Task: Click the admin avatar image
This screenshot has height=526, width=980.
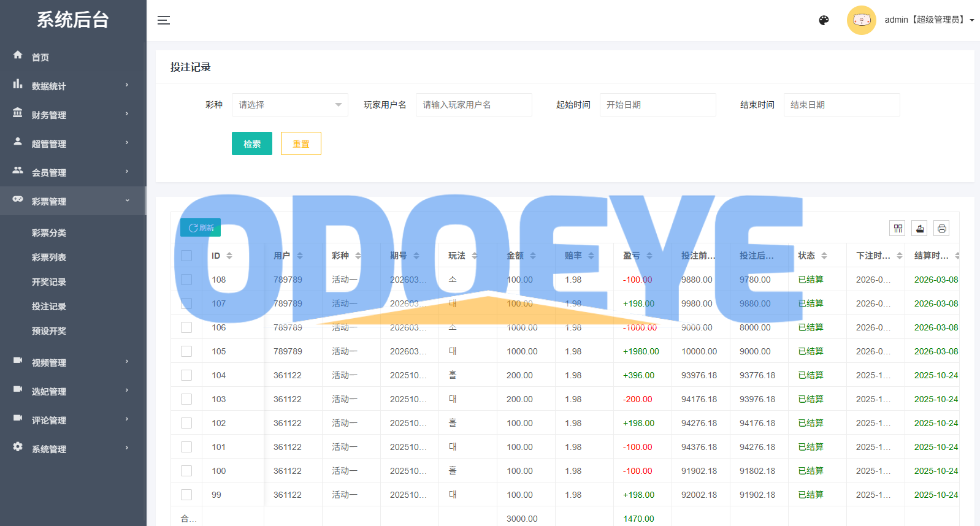Action: [861, 20]
